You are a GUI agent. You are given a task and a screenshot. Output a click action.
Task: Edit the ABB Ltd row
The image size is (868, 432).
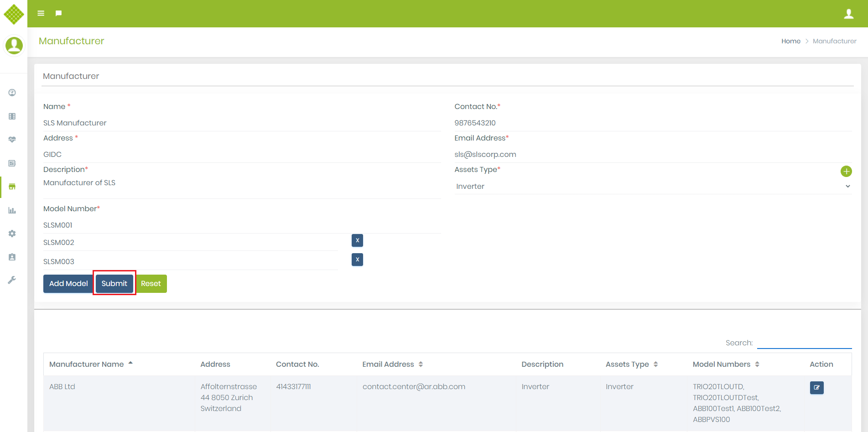pyautogui.click(x=816, y=388)
